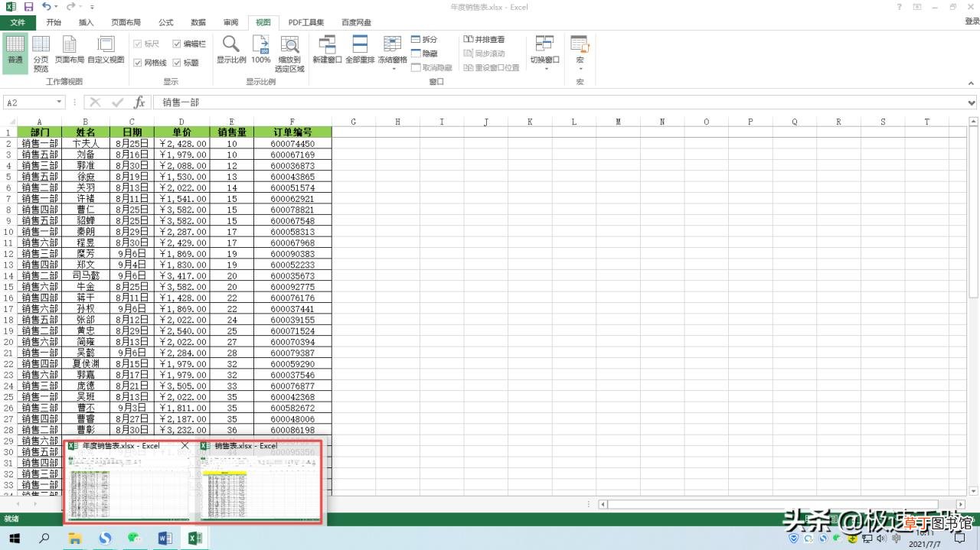Open the taskbar search icon
Viewport: 980px width, 550px height.
pyautogui.click(x=44, y=539)
